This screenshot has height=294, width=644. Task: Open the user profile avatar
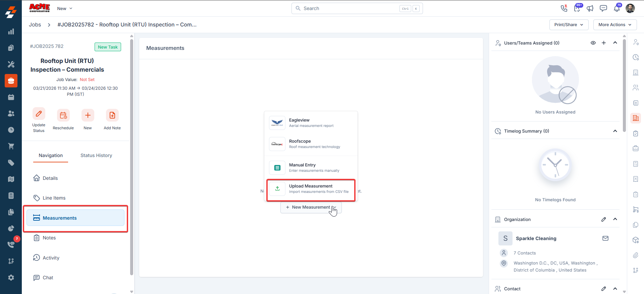coord(630,8)
